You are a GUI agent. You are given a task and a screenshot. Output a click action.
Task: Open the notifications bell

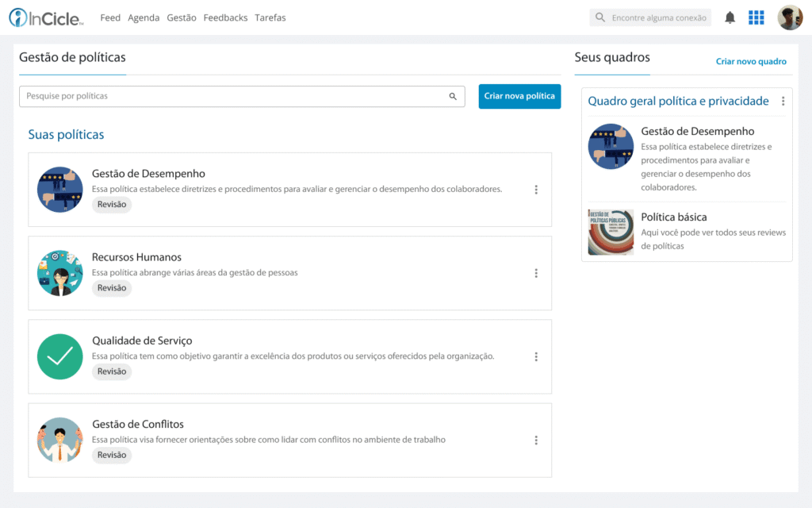tap(730, 17)
